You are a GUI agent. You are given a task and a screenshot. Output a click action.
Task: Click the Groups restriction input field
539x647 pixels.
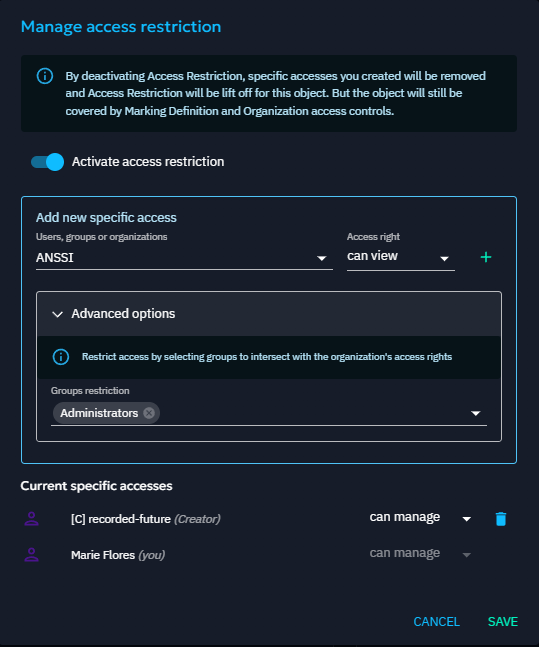(269, 413)
